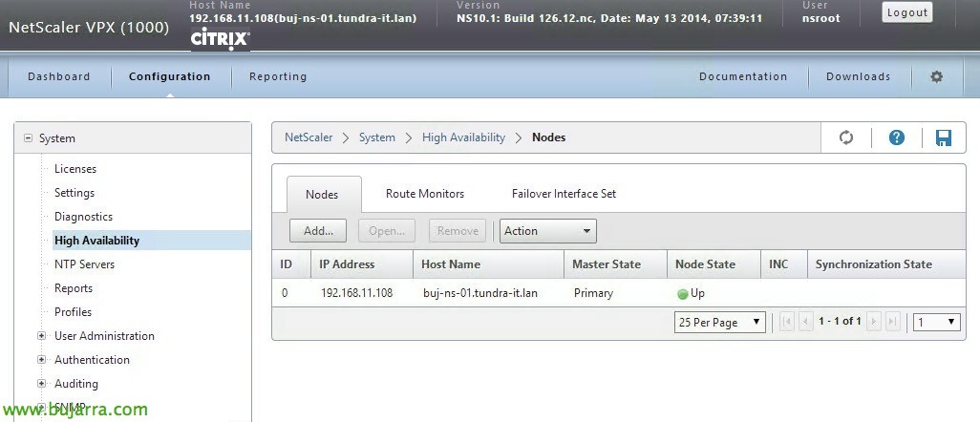
Task: Select the Nodes tab
Action: (x=322, y=195)
